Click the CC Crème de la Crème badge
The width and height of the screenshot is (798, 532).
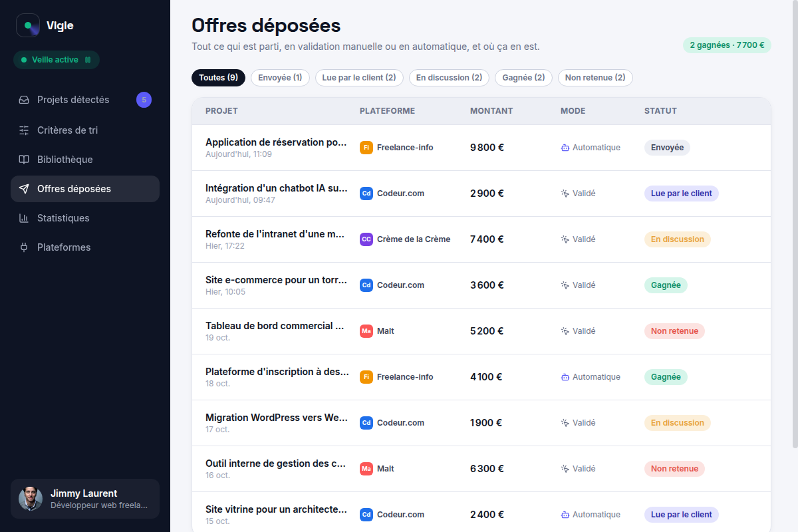tap(366, 239)
